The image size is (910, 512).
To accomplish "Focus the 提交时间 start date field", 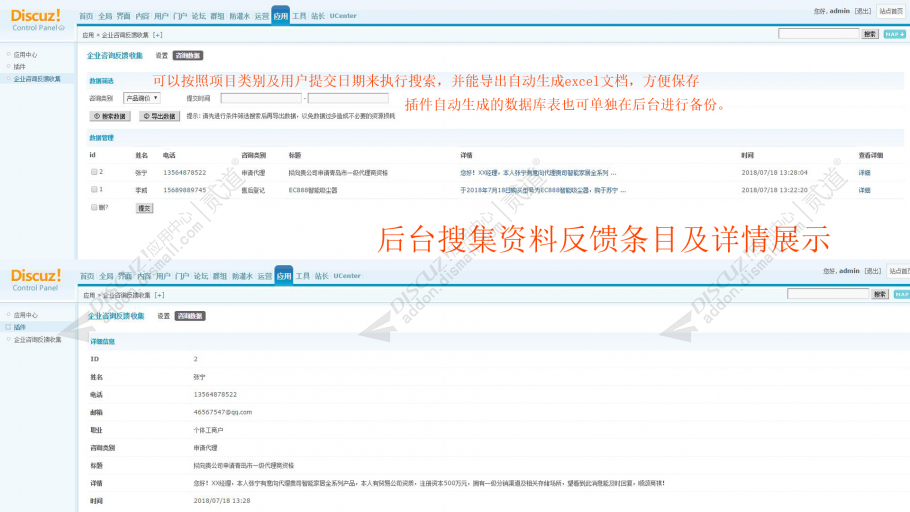I will 261,98.
